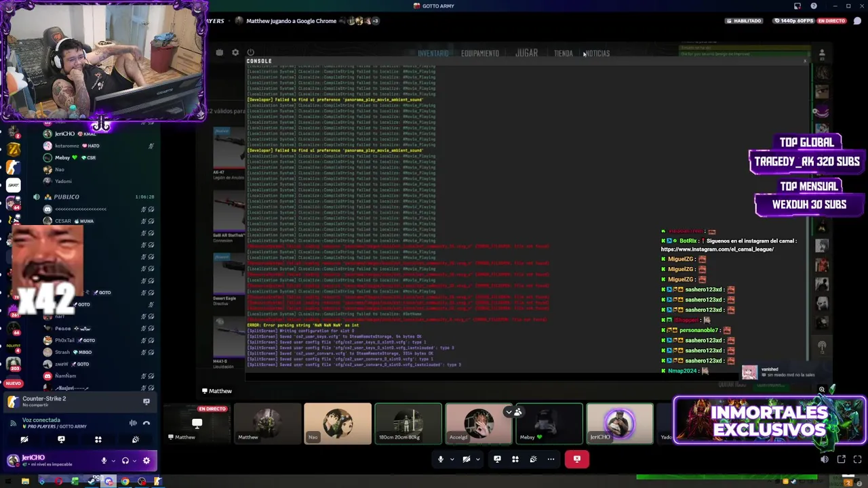Focus the Mebsy participant tile
The height and width of the screenshot is (488, 868).
[x=549, y=424]
